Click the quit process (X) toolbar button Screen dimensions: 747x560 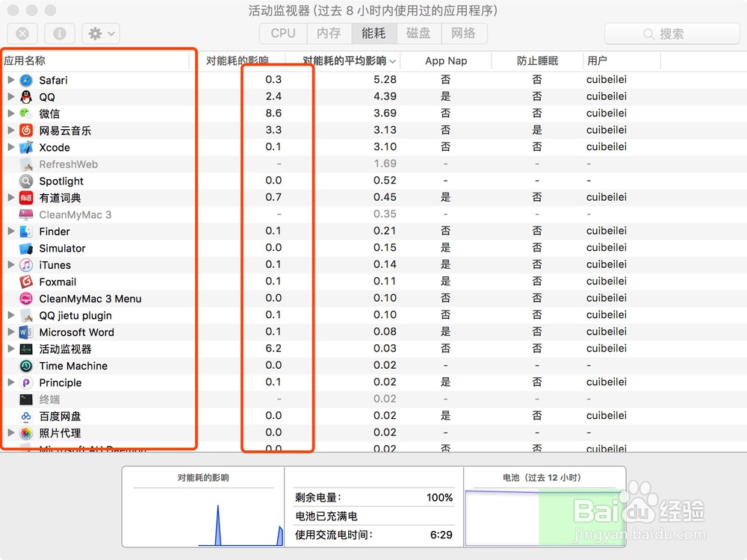(22, 34)
